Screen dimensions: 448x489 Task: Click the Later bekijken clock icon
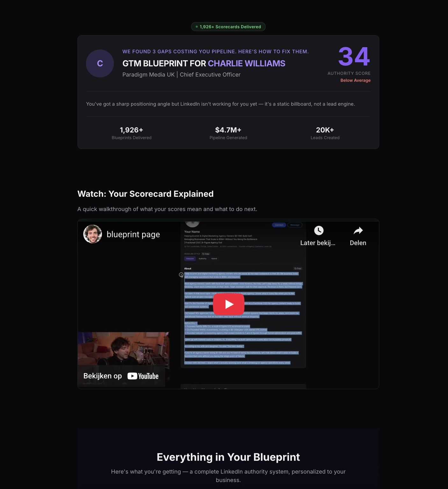pyautogui.click(x=319, y=230)
